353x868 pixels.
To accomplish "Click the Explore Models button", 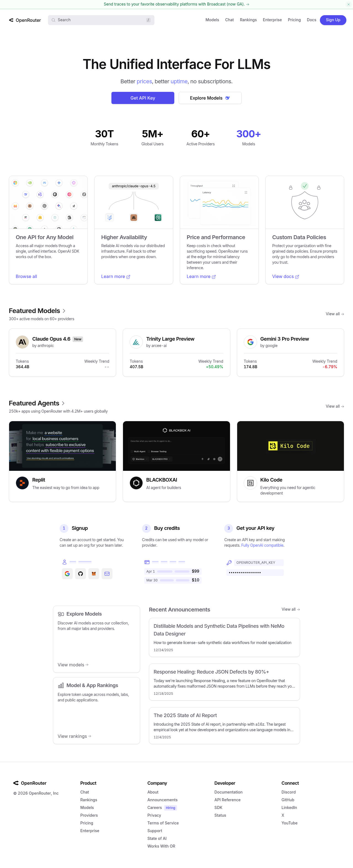I will [x=210, y=98].
